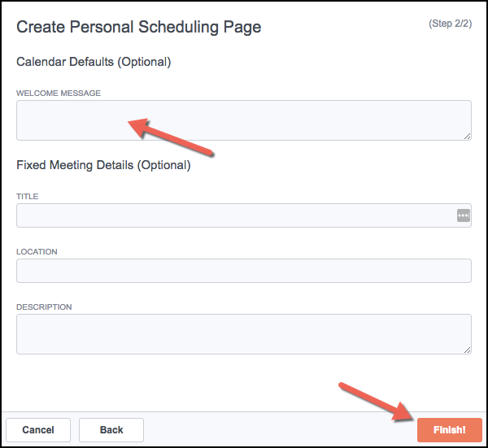Click the red arrow over Welcome Message
Viewport: 488px width, 448px height.
[x=170, y=137]
